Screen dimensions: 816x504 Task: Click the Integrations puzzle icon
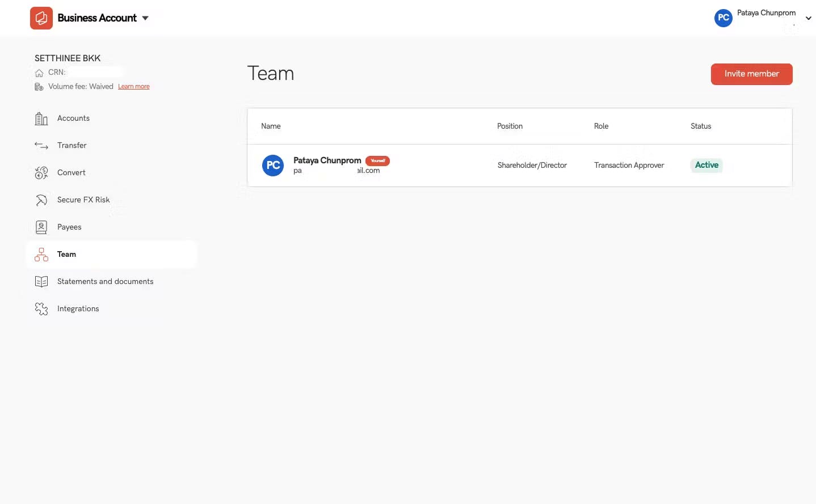point(41,309)
